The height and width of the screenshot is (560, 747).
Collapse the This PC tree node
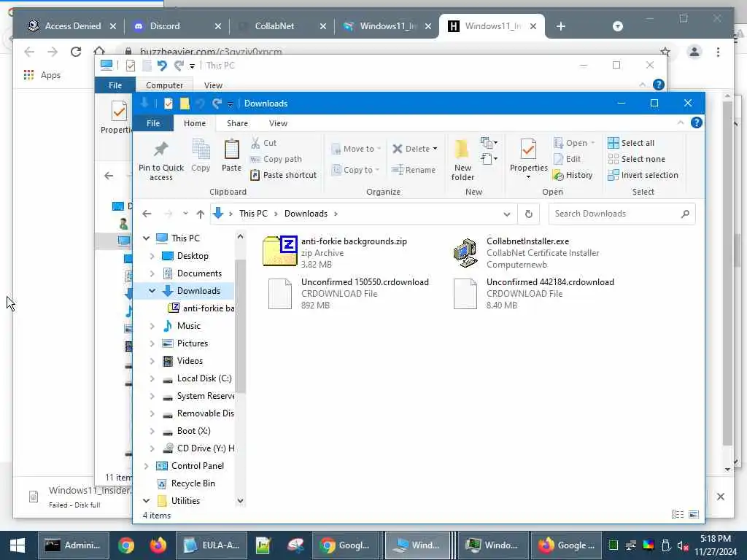pos(146,238)
